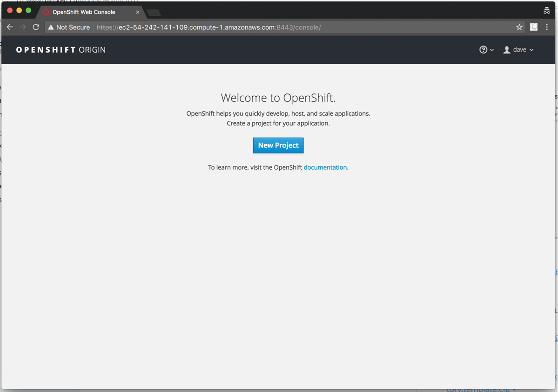Click the user avatar icon next to dave
558x392 pixels.
tap(507, 50)
